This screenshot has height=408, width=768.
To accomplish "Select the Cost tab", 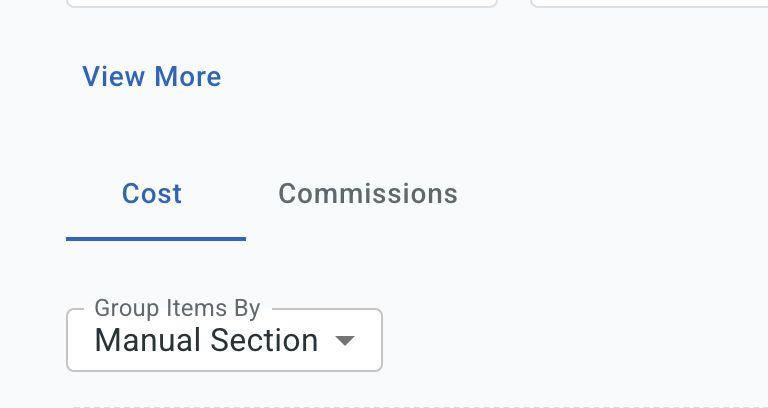I will click(x=152, y=194).
